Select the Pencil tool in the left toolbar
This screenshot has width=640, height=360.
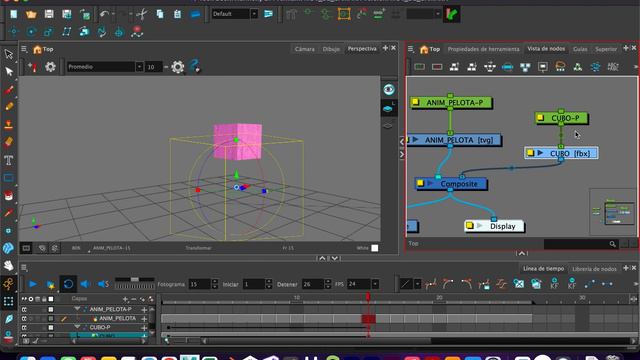(x=9, y=107)
